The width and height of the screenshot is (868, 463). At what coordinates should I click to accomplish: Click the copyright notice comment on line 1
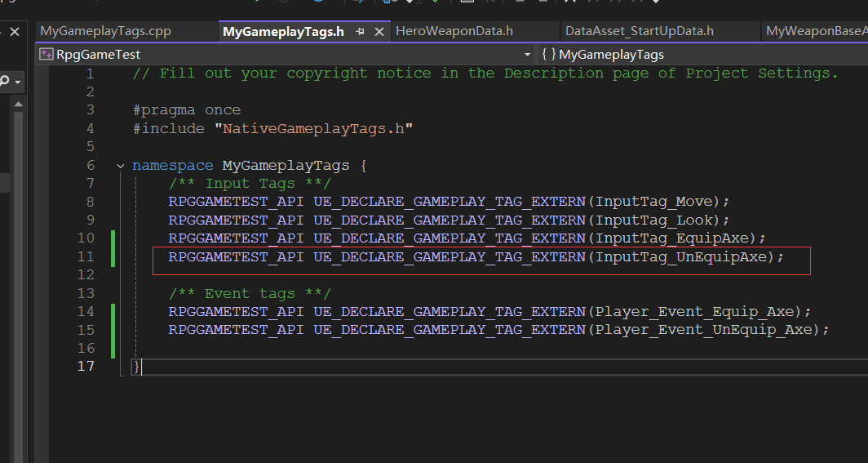(x=485, y=73)
